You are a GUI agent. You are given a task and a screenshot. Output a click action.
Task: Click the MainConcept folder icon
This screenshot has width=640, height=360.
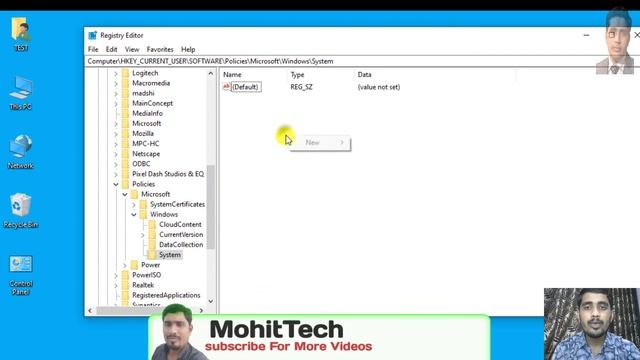tap(125, 103)
